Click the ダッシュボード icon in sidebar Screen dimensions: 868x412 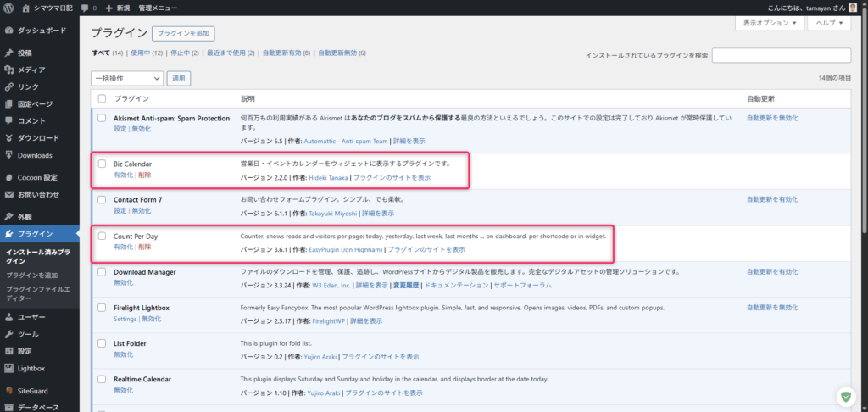(x=9, y=30)
